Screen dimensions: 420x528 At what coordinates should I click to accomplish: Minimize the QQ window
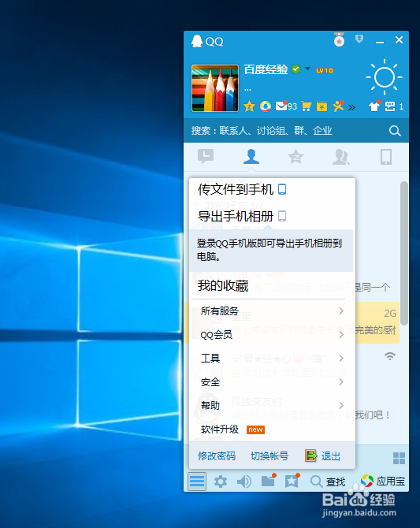[x=380, y=41]
